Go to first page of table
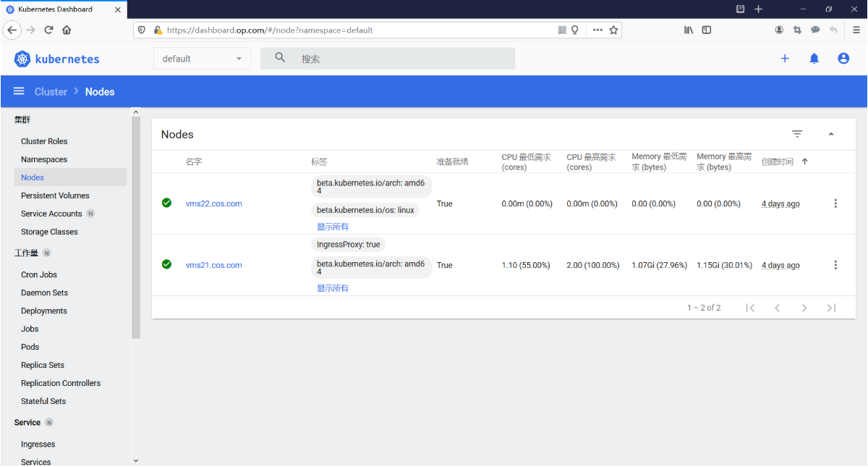868x467 pixels. point(750,308)
